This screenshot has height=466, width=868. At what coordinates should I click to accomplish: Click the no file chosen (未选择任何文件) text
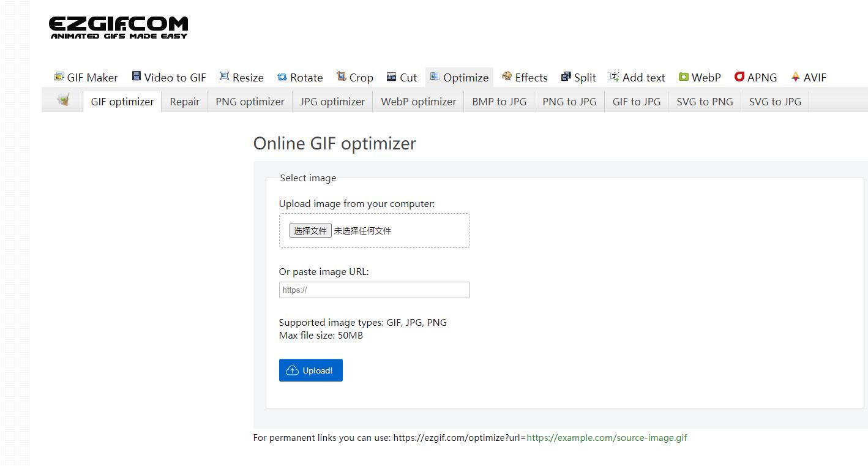click(x=362, y=231)
